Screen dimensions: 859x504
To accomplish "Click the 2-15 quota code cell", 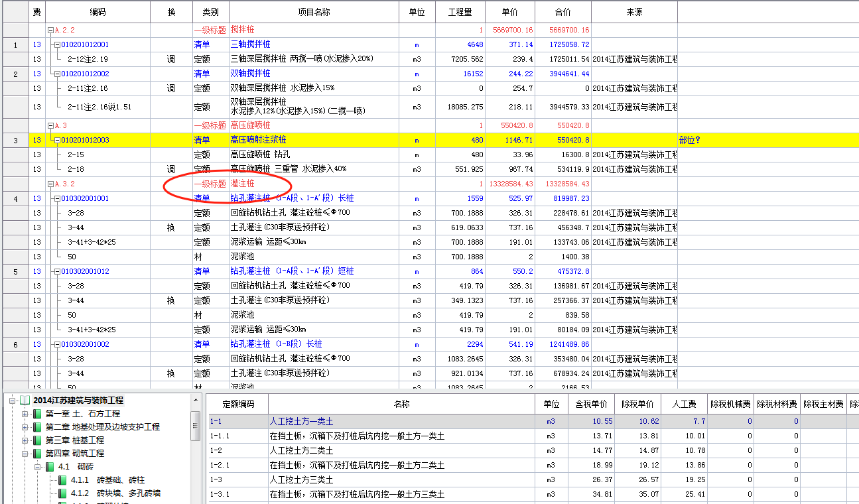I will pyautogui.click(x=98, y=155).
